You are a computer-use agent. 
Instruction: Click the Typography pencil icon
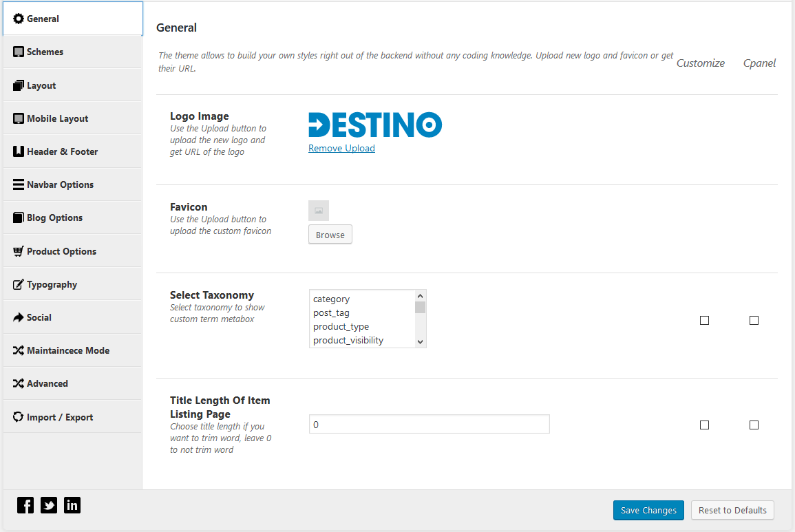[19, 284]
